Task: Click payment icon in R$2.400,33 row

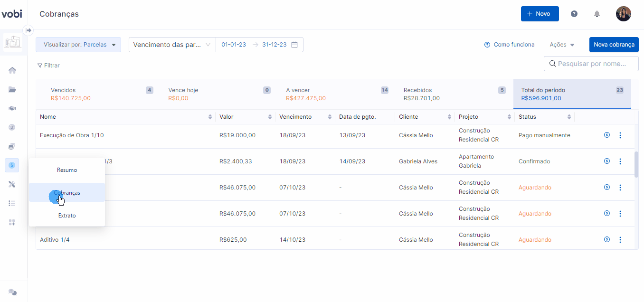Action: (606, 161)
